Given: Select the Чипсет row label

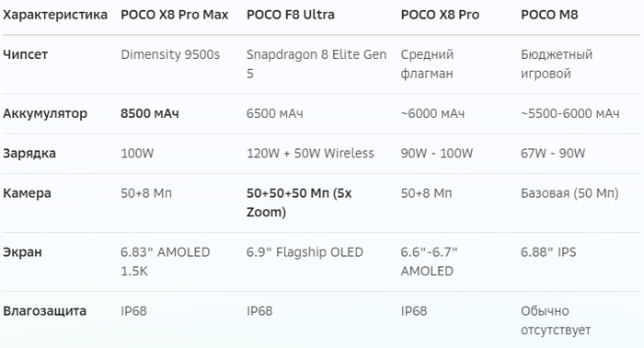Looking at the screenshot, I should point(25,54).
